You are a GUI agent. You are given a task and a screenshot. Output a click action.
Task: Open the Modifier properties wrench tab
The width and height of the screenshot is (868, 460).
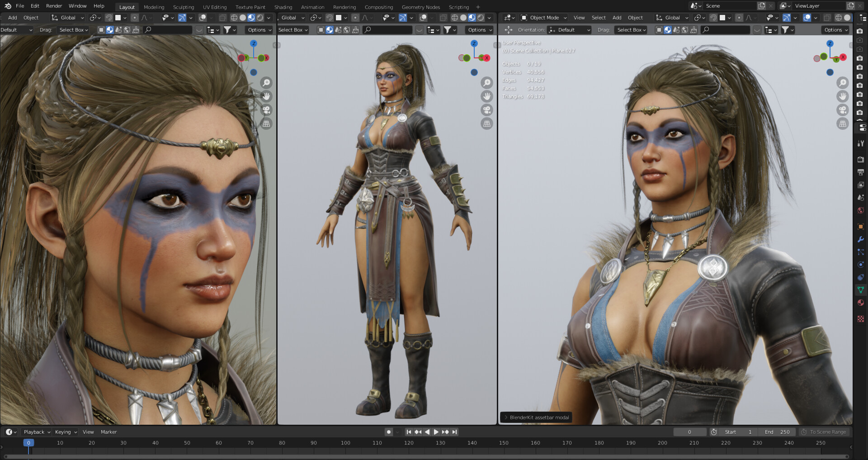pyautogui.click(x=861, y=239)
